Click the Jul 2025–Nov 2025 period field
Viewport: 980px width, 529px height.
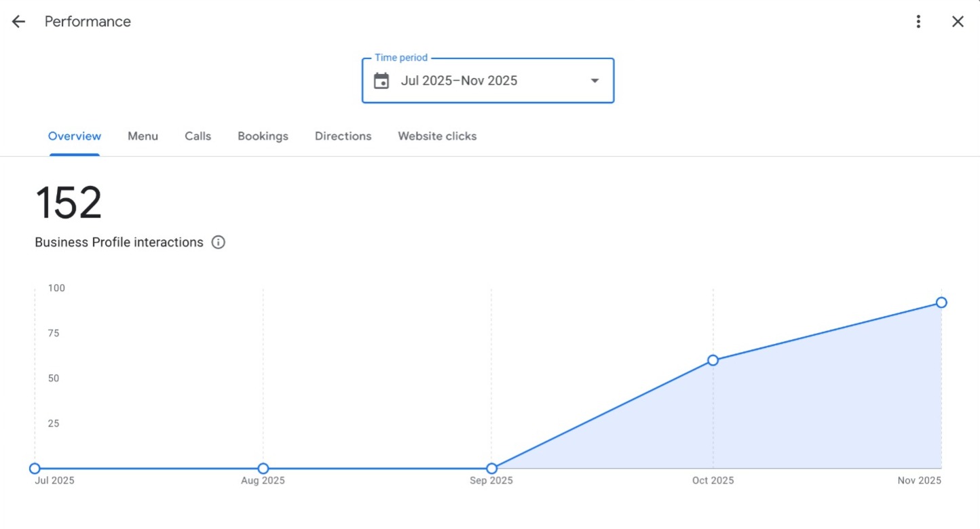pyautogui.click(x=488, y=81)
